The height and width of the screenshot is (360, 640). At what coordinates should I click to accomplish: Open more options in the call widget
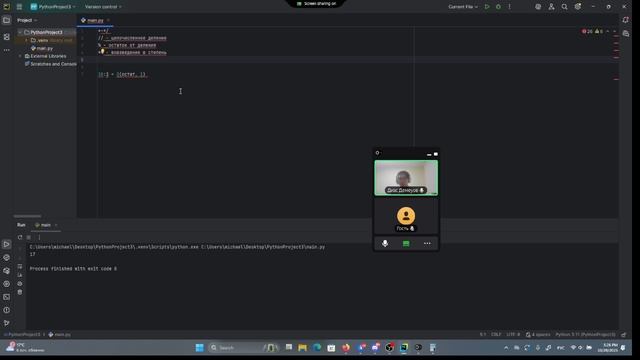click(427, 244)
